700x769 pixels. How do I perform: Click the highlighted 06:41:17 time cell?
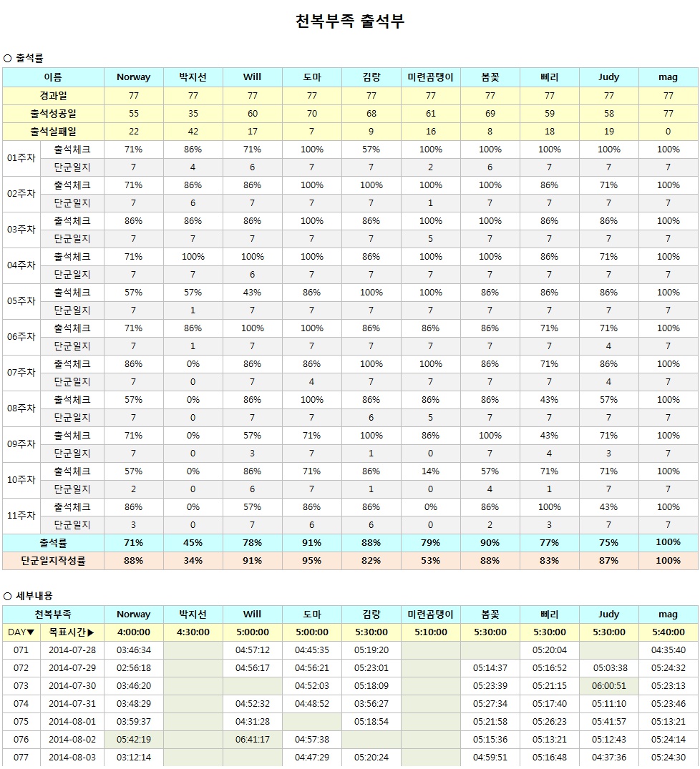click(252, 740)
